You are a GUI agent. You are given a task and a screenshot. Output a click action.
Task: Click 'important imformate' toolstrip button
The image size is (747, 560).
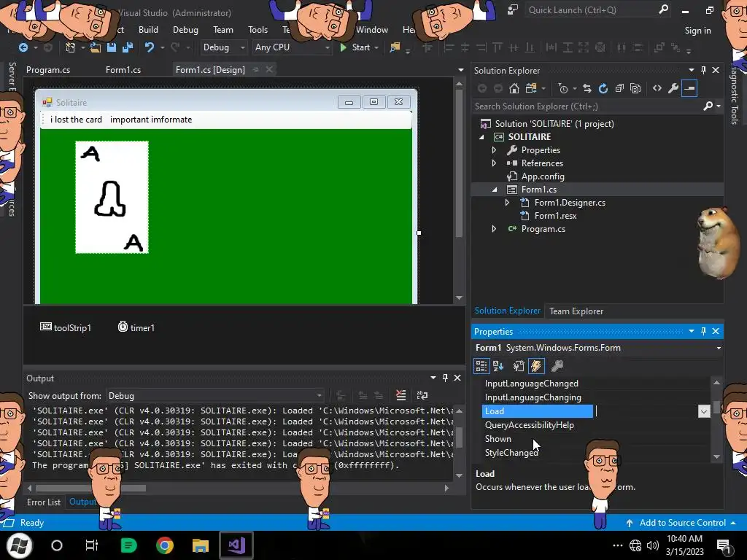coord(151,120)
